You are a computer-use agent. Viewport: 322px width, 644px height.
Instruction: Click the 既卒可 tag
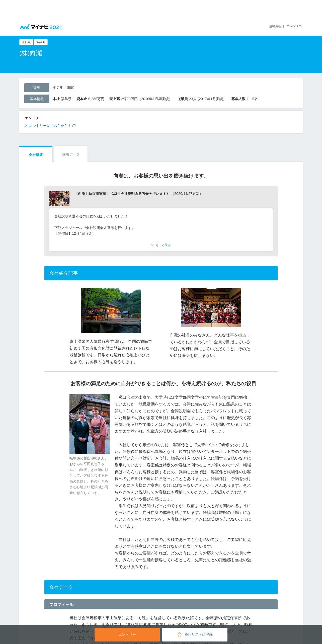pyautogui.click(x=41, y=42)
